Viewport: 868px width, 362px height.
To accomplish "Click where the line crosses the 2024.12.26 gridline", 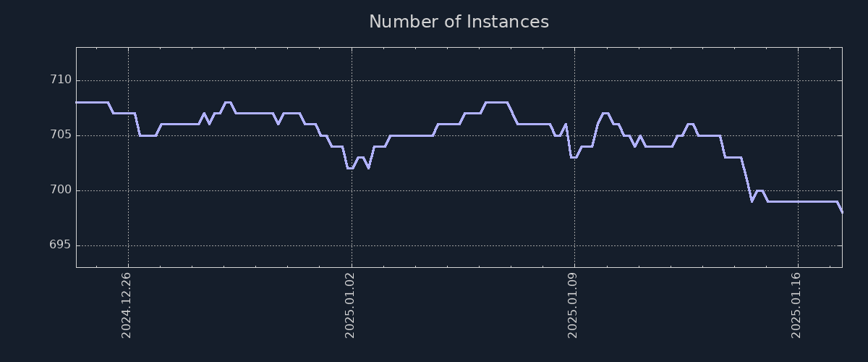I will [x=128, y=113].
